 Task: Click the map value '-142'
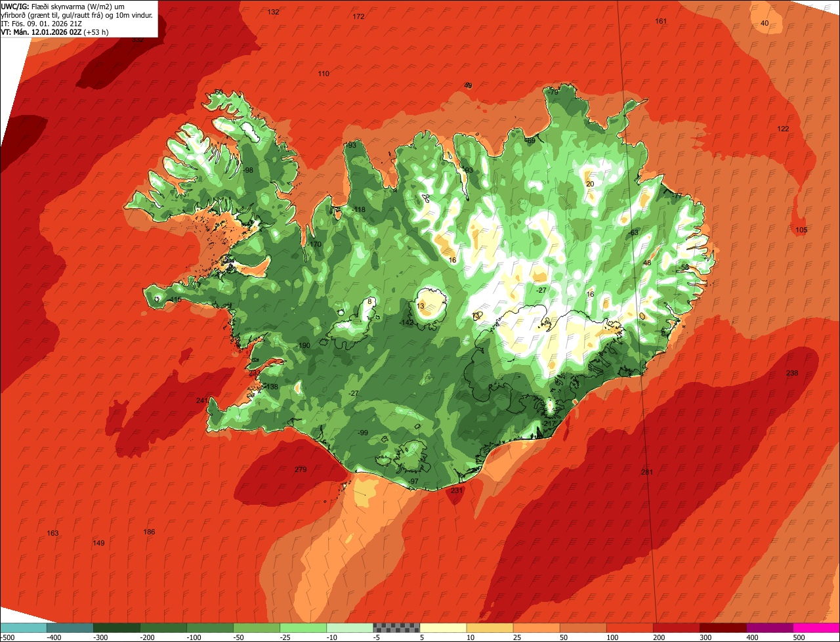(x=407, y=322)
